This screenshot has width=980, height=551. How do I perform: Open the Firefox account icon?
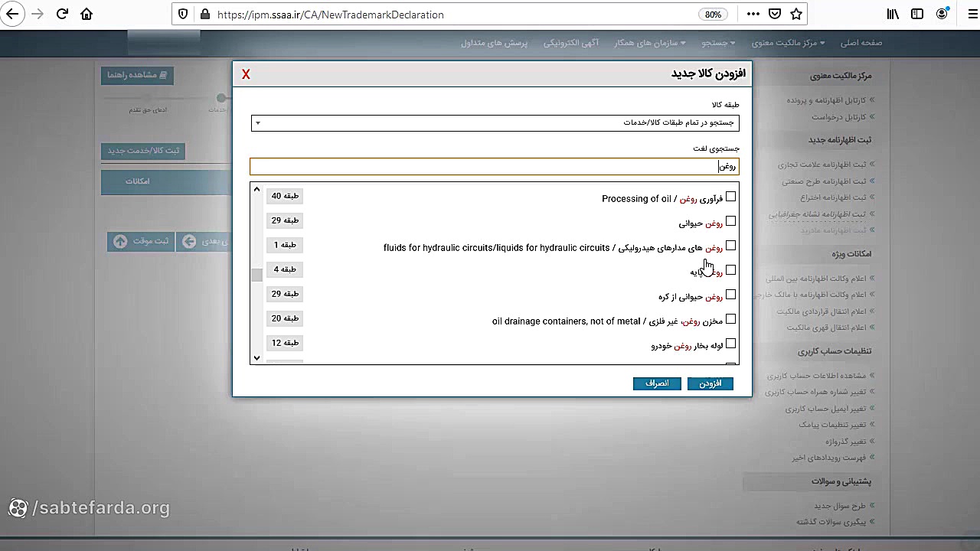[942, 14]
